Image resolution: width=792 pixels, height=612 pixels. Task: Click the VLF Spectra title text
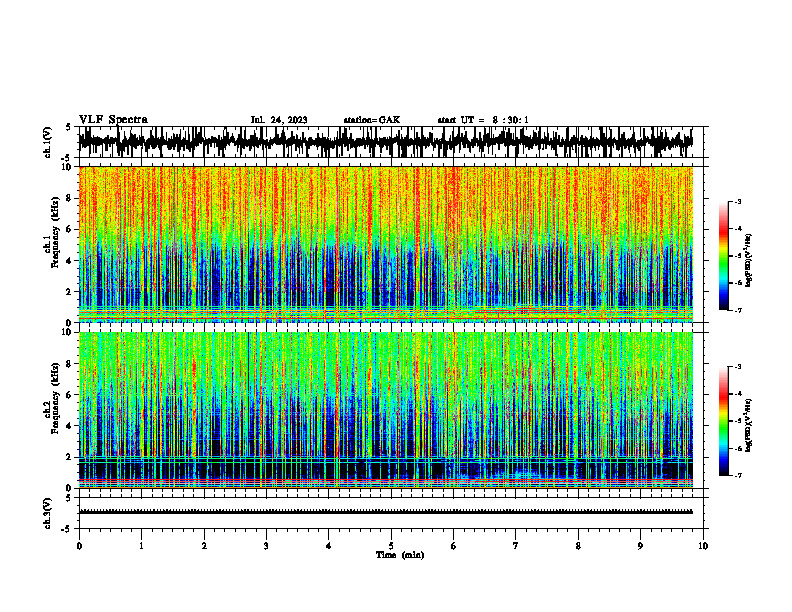click(x=113, y=120)
